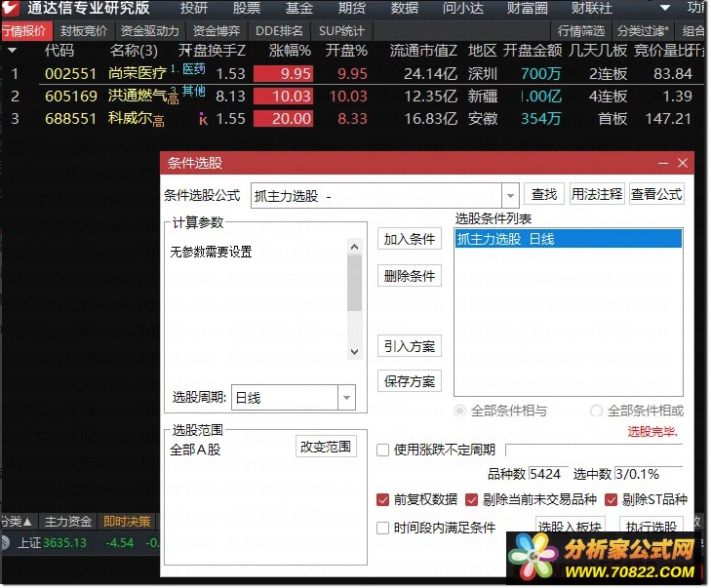Viewport: 711px width, 588px height.
Task: Click the parameter panel scrollbar thumb
Action: pos(355,283)
